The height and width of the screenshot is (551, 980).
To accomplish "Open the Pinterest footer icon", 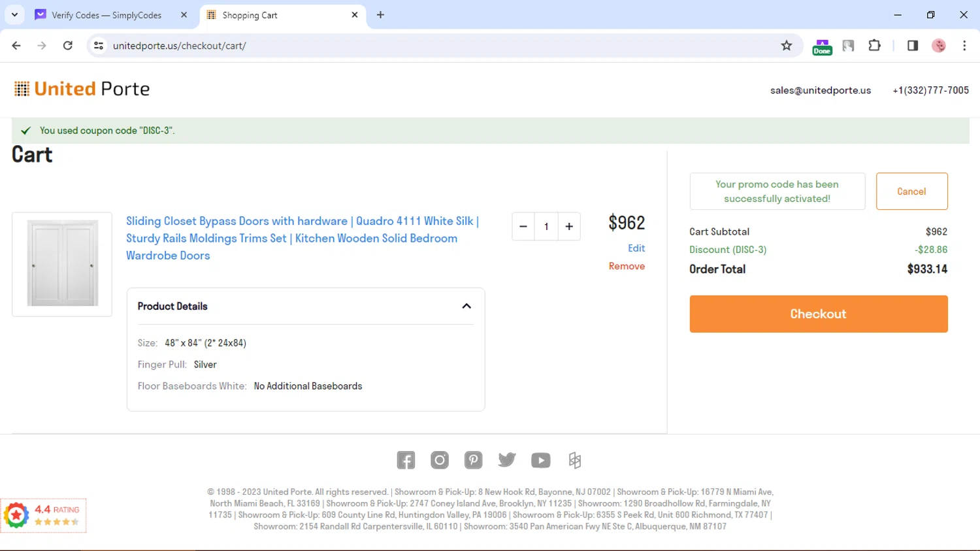I will (474, 460).
